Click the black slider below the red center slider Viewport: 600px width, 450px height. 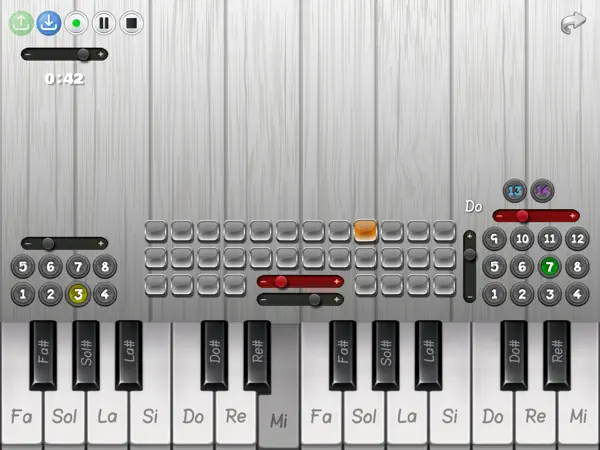pyautogui.click(x=300, y=300)
